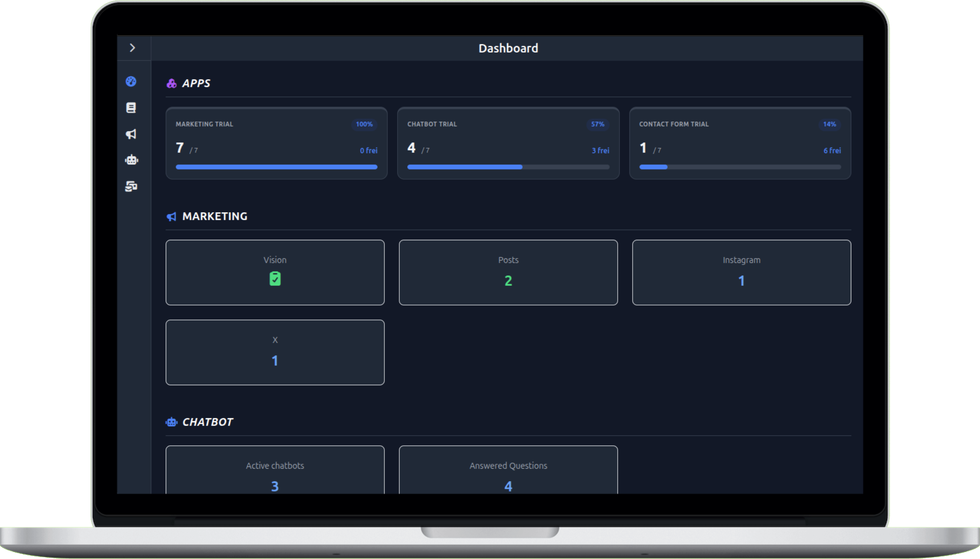Screen dimensions: 980x559
Task: Open the Instagram card showing 1
Action: (x=741, y=272)
